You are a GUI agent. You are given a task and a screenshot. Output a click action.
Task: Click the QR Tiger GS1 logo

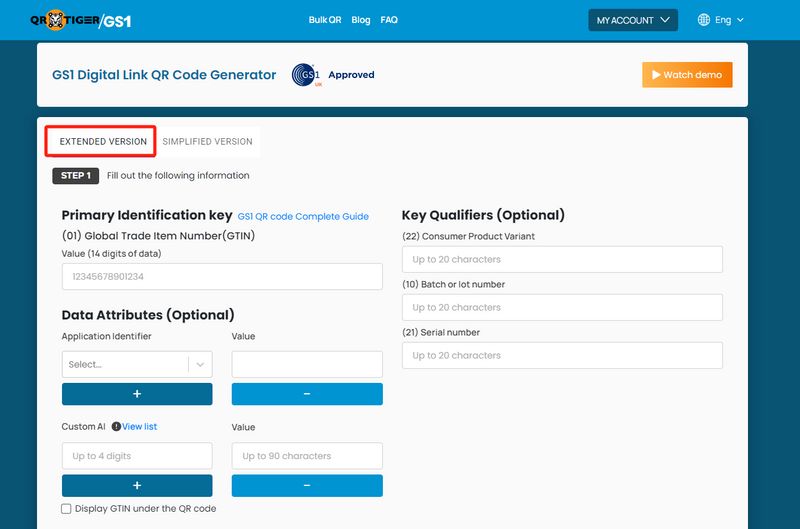pos(80,20)
